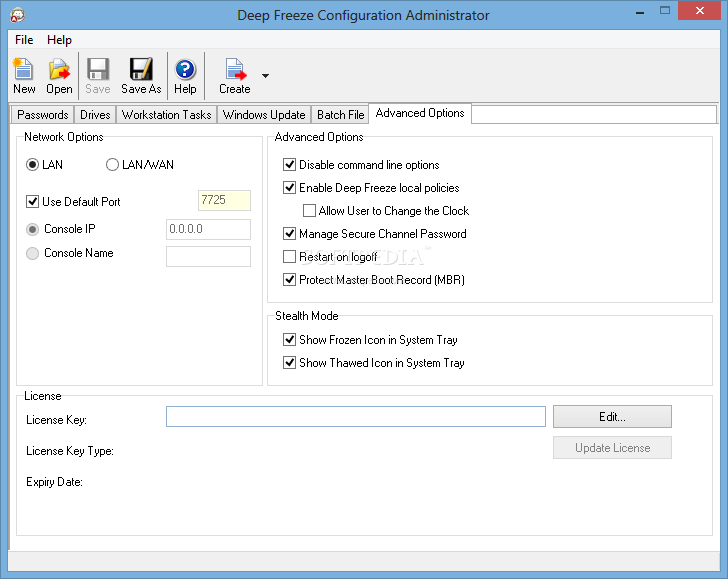Viewport: 728px width, 579px height.
Task: Click the License Key input field
Action: coord(356,416)
